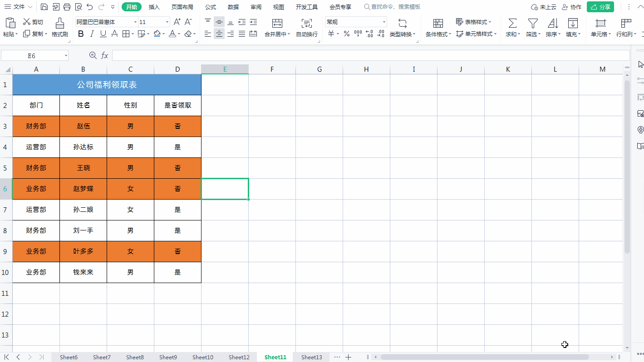Toggle bold formatting

pos(81,34)
